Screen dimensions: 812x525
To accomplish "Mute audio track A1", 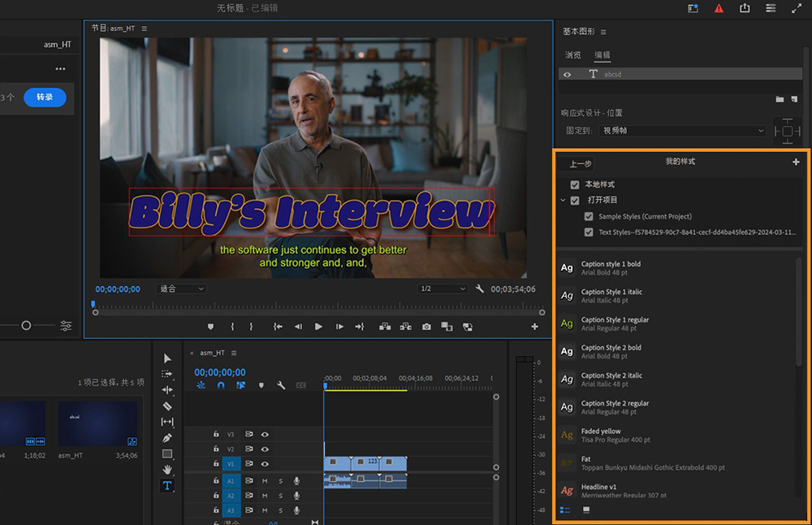I will click(265, 481).
